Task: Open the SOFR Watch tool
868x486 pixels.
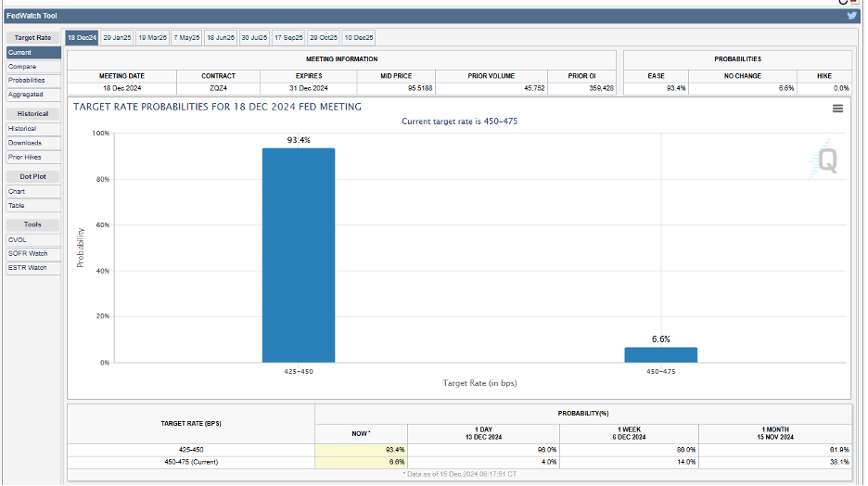Action: pos(33,253)
